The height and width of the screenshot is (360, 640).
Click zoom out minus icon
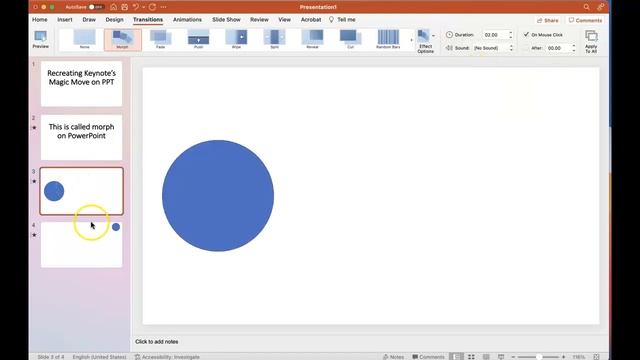[x=513, y=357]
